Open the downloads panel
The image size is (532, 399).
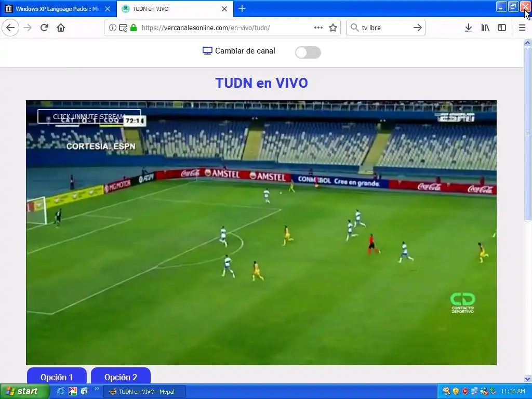coord(469,28)
